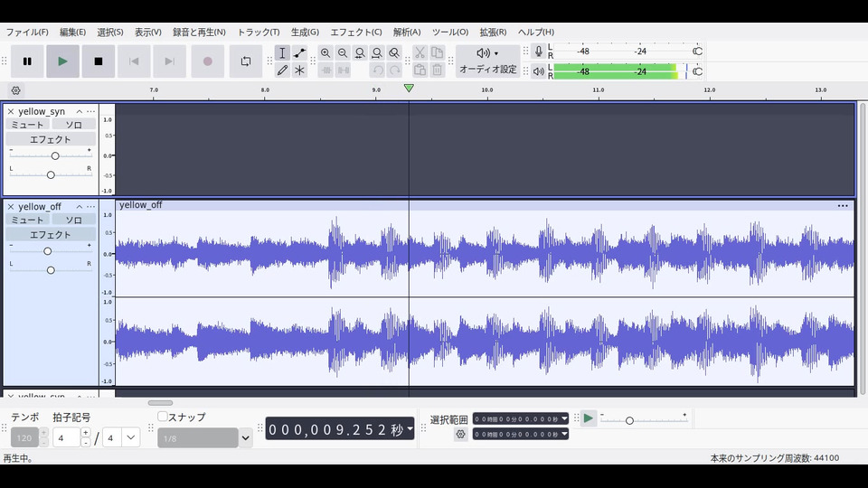Click the Zoom In magnifier icon
Viewport: 868px width, 488px height.
click(x=325, y=53)
